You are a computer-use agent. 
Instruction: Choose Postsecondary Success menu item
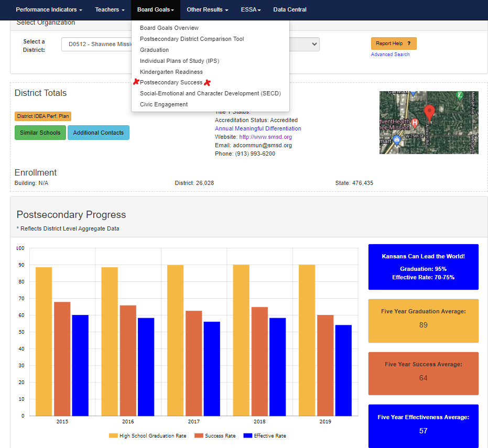[171, 82]
